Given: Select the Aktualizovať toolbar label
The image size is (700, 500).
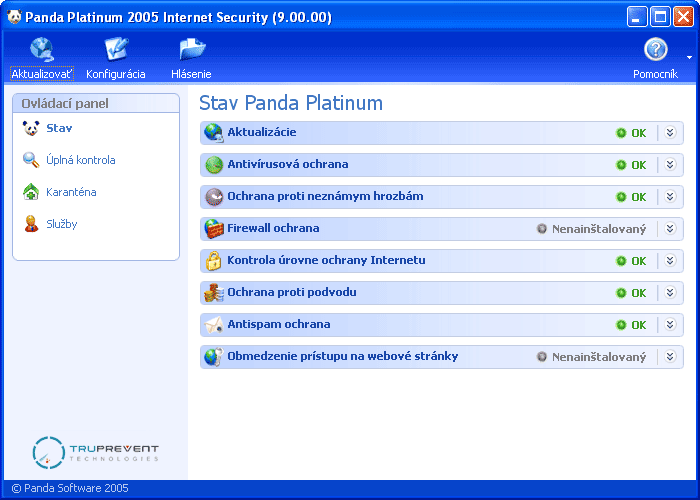Looking at the screenshot, I should (x=42, y=74).
